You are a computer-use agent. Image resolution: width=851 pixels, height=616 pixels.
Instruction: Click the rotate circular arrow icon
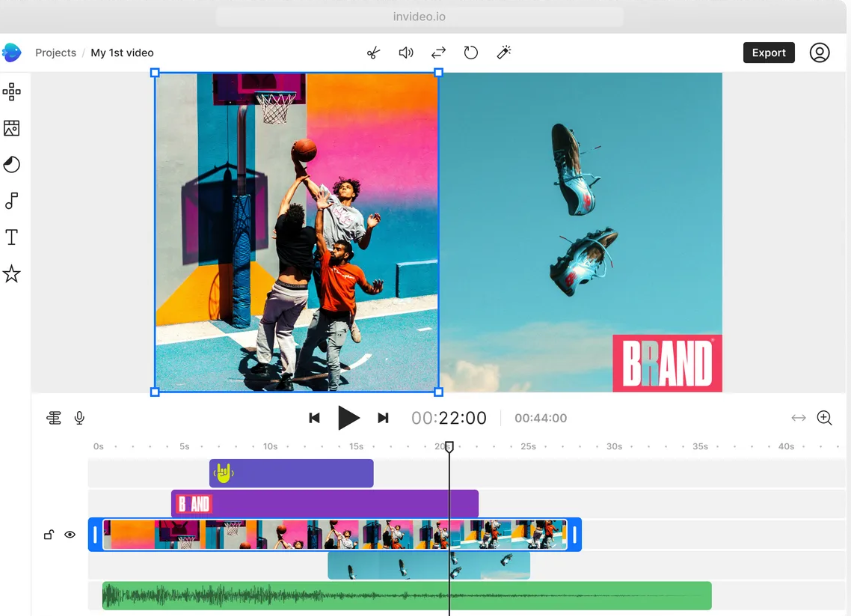click(471, 53)
